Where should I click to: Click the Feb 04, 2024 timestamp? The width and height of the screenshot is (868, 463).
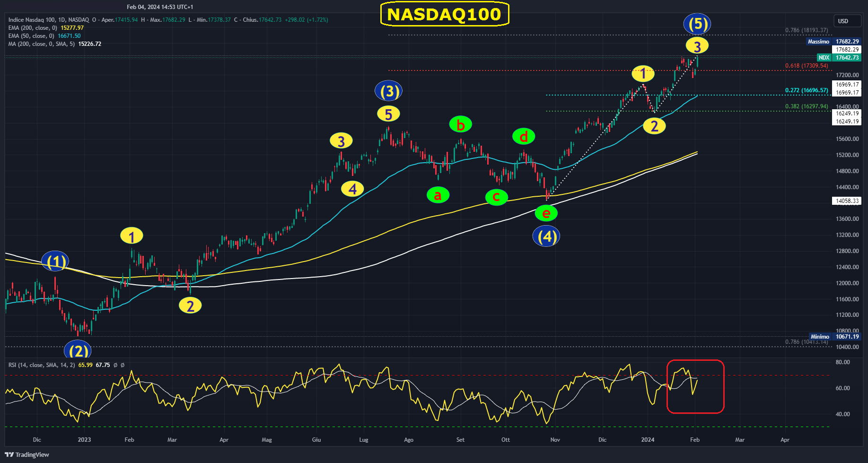[x=160, y=7]
